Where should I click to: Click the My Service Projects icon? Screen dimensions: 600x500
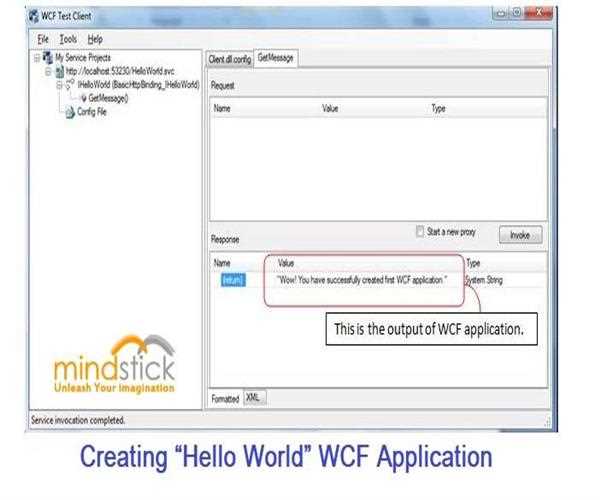(48, 58)
